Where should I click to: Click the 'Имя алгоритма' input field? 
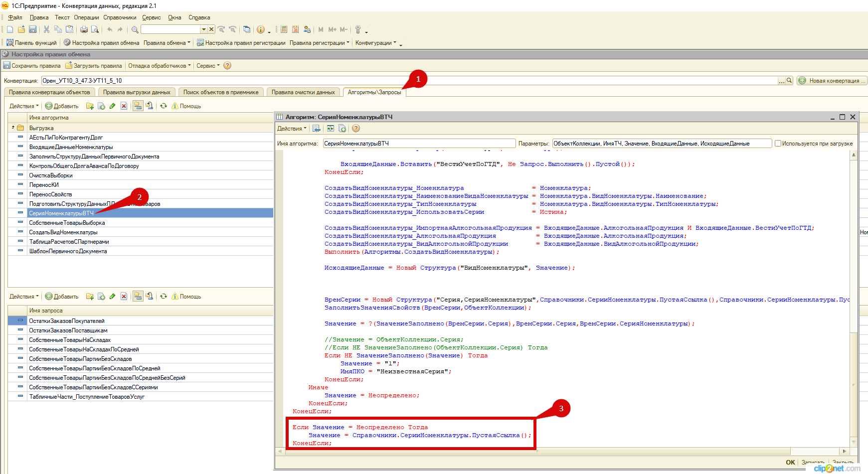(419, 144)
